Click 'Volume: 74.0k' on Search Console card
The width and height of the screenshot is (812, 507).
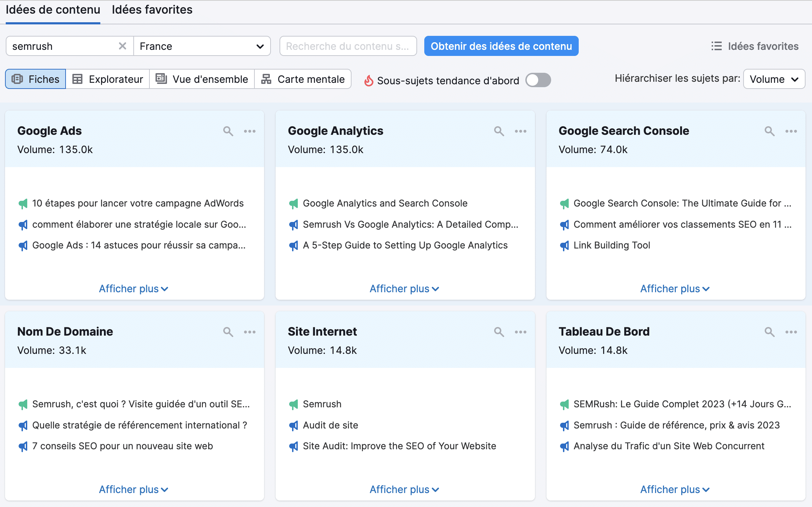pos(593,150)
